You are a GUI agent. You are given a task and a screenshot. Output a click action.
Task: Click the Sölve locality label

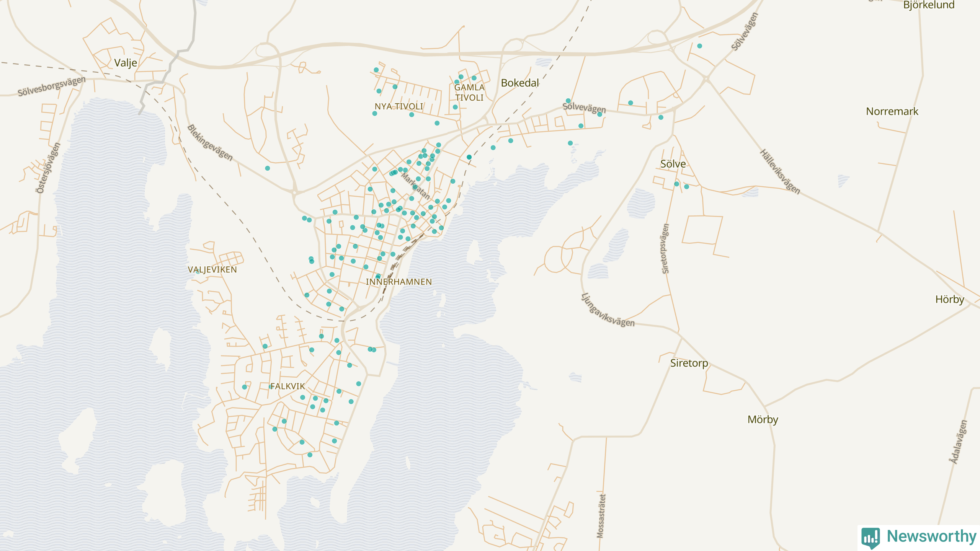coord(673,164)
